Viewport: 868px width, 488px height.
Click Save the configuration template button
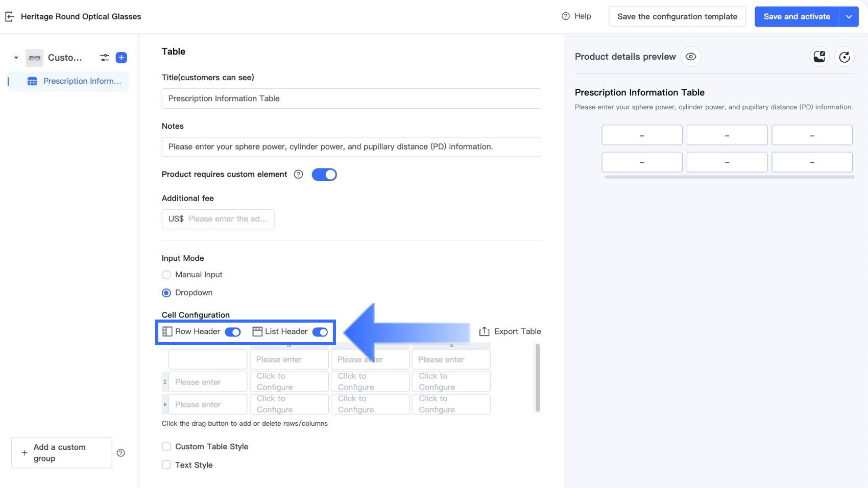tap(677, 17)
